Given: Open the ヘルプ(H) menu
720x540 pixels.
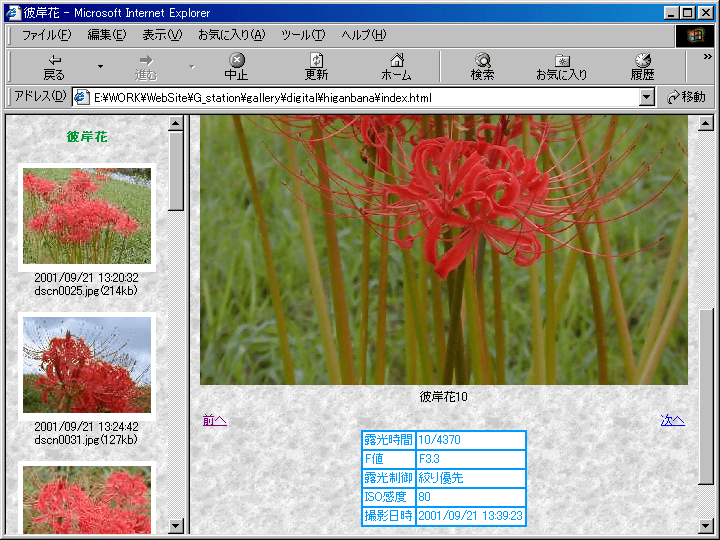Looking at the screenshot, I should point(364,35).
